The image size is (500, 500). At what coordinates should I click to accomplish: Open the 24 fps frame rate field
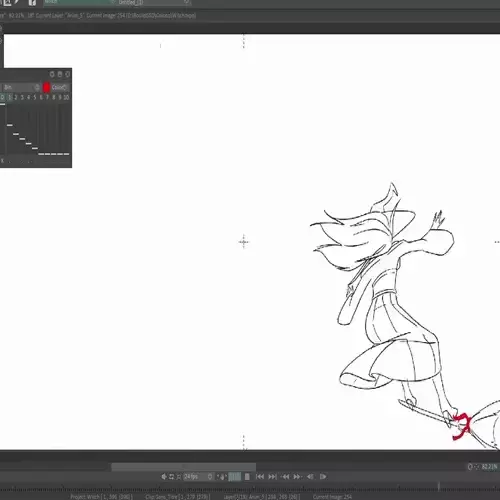point(198,477)
